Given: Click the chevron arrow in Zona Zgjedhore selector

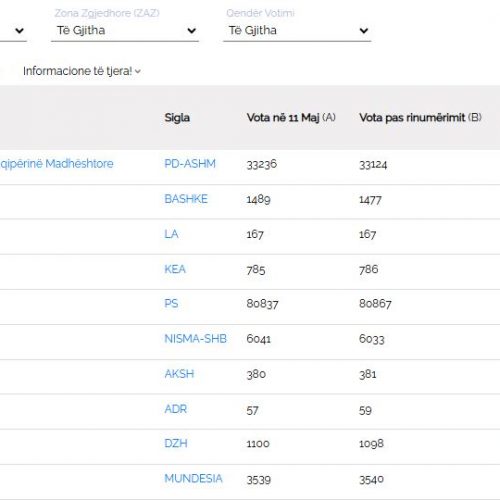Looking at the screenshot, I should [192, 31].
